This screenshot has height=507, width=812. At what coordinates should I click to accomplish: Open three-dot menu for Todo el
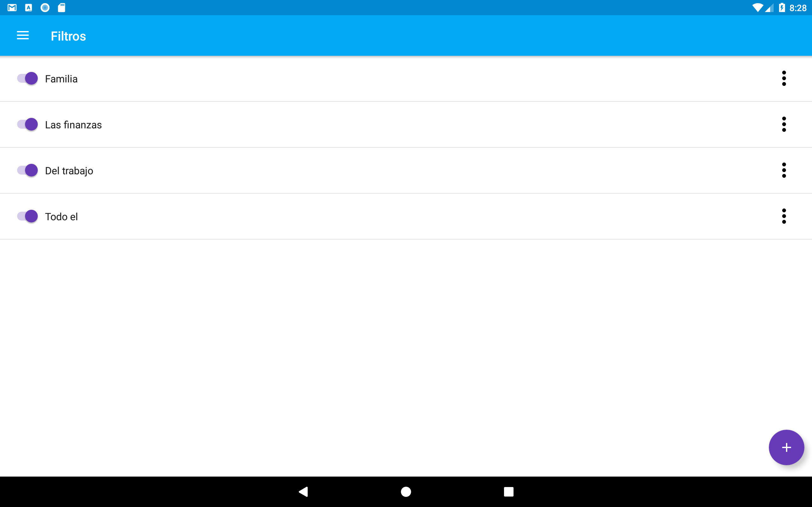(x=784, y=216)
